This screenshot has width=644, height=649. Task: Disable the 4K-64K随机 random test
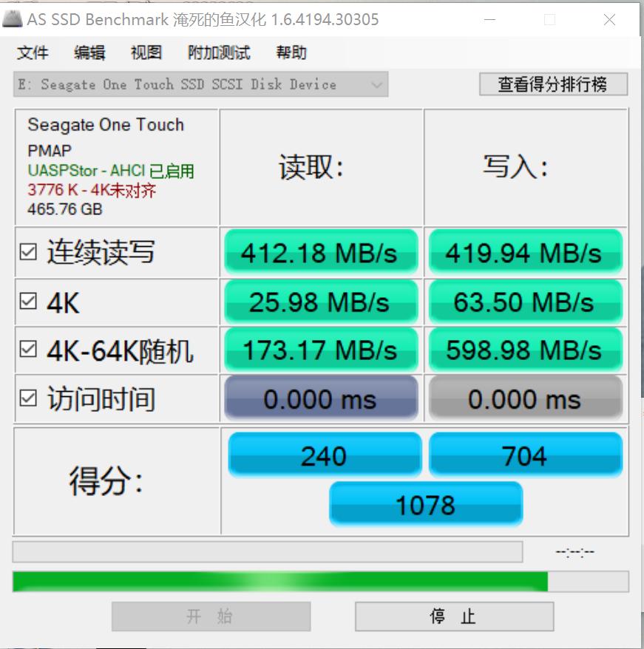coord(28,350)
